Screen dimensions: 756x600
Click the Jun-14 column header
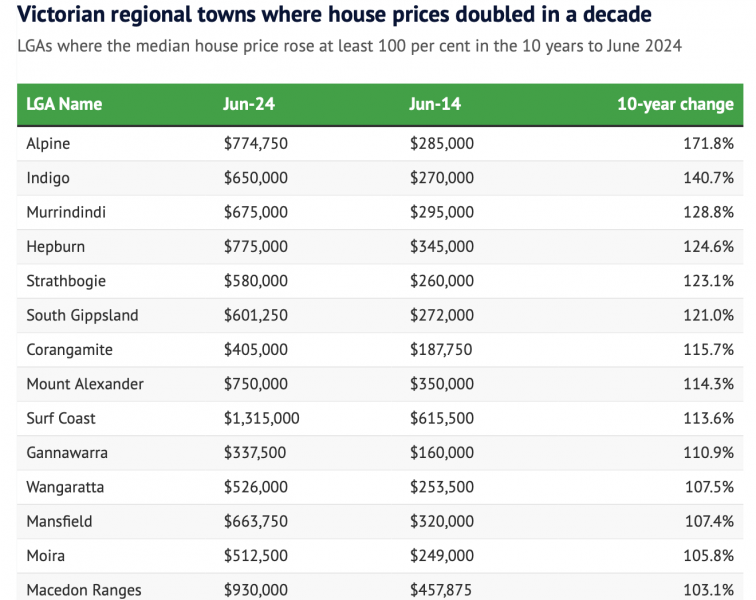point(435,104)
